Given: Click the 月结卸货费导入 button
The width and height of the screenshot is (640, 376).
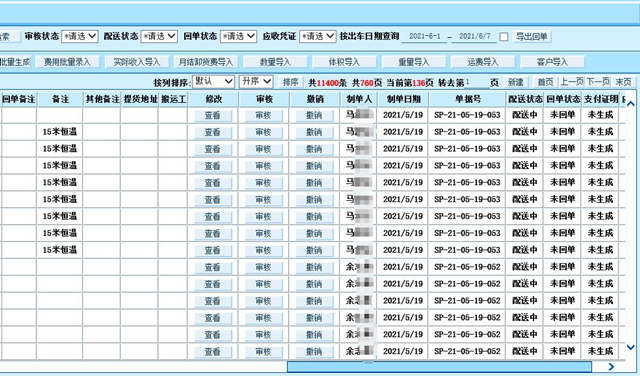Looking at the screenshot, I should tap(206, 62).
